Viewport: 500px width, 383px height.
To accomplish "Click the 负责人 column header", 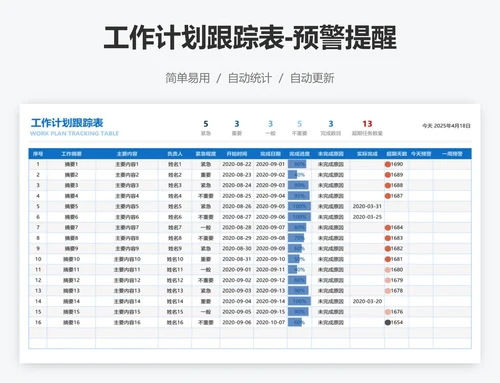I will coord(175,154).
